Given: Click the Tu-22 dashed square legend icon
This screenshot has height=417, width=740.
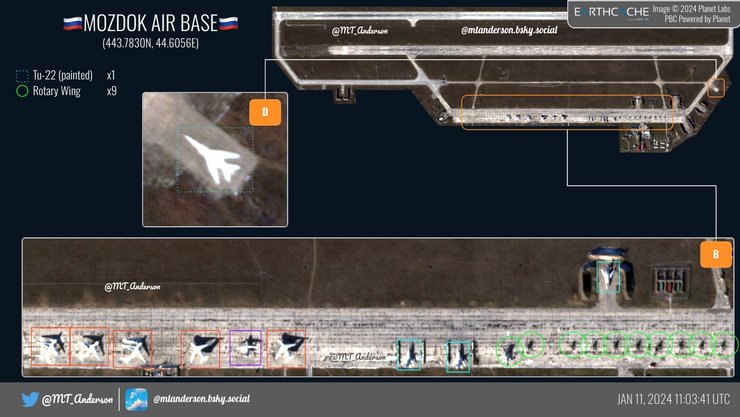Looking at the screenshot, I should point(22,76).
